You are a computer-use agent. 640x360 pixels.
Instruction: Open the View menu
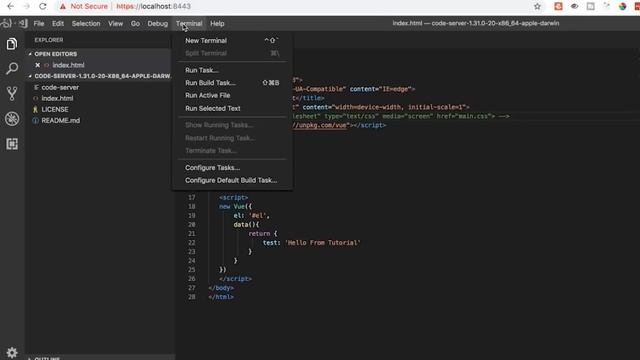point(116,24)
